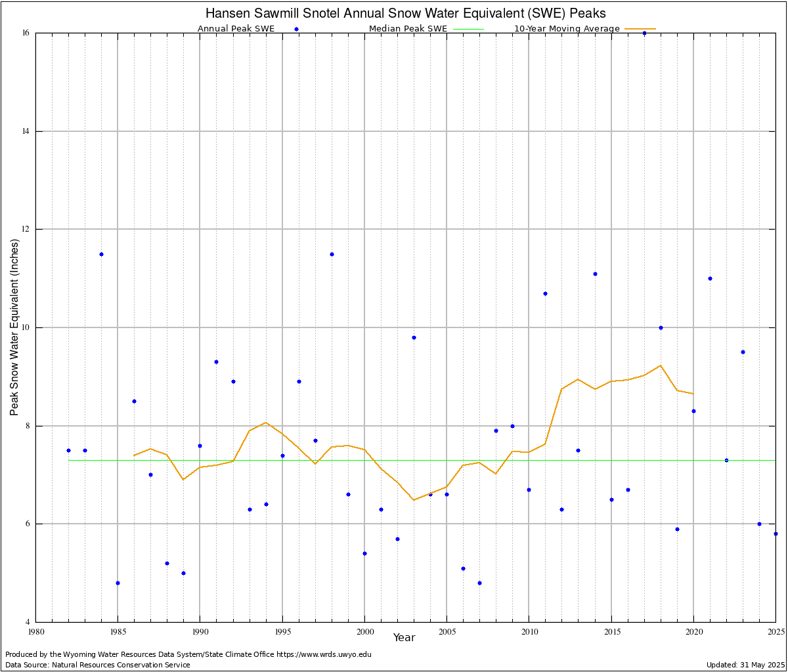Click the x-axis tick label 2010
Screen dimensions: 788x672
(529, 631)
